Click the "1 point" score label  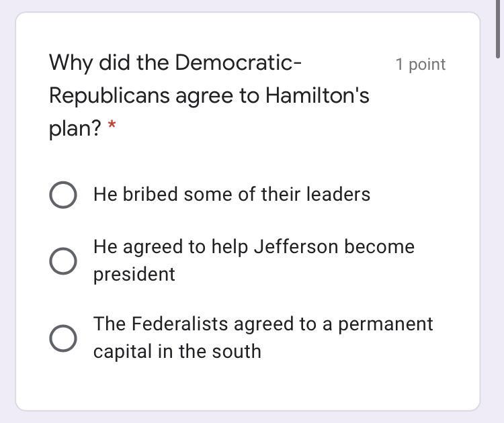pos(420,64)
